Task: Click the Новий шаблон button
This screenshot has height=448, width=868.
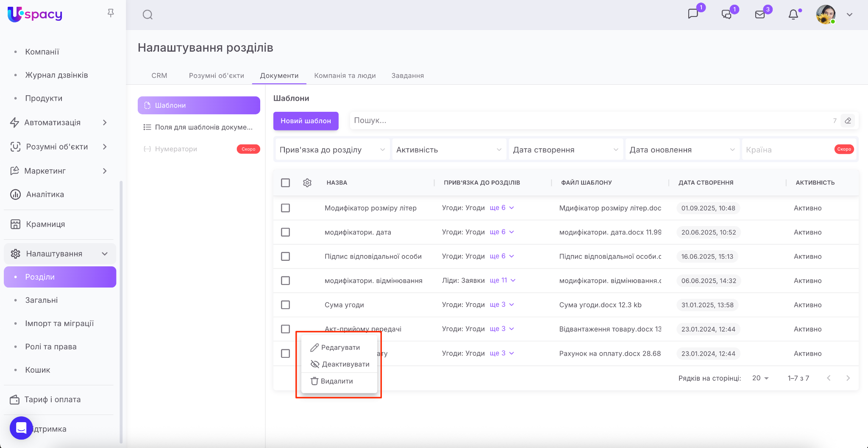Action: pos(306,121)
